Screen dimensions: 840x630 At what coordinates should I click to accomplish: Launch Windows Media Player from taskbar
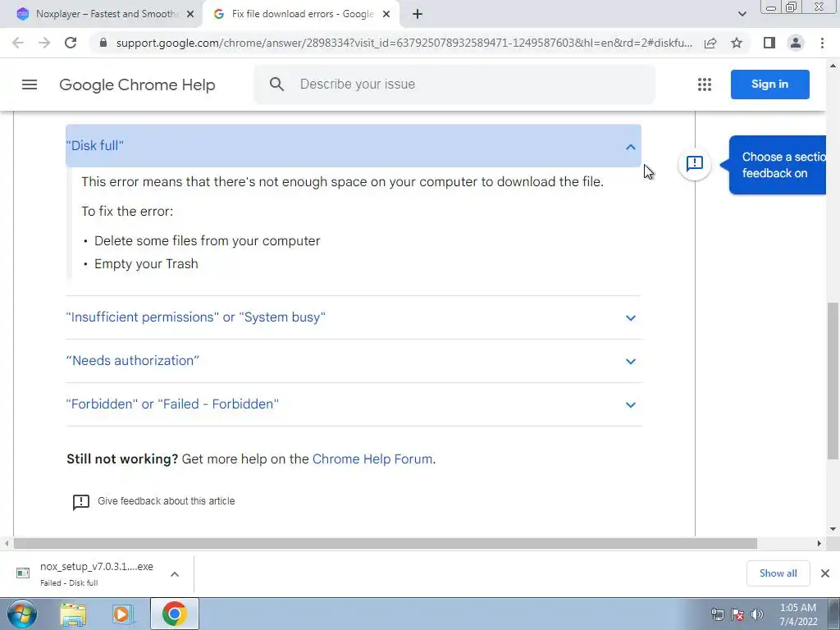coord(122,614)
